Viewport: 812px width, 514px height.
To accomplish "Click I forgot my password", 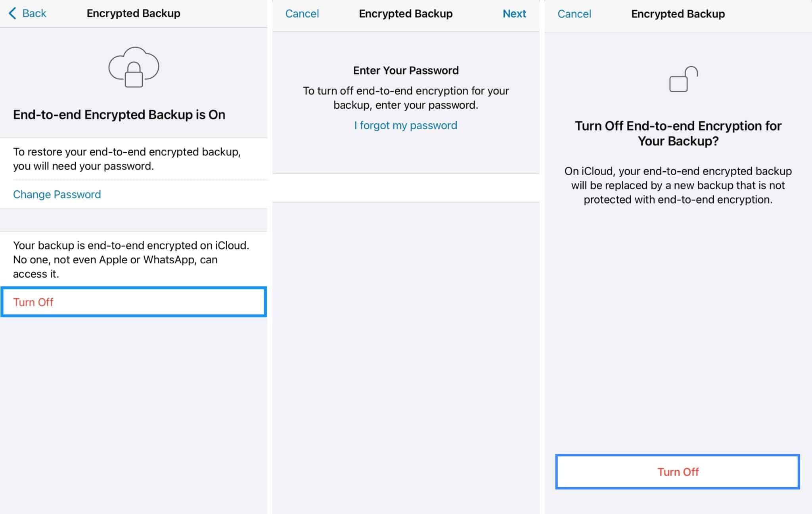I will click(x=405, y=125).
